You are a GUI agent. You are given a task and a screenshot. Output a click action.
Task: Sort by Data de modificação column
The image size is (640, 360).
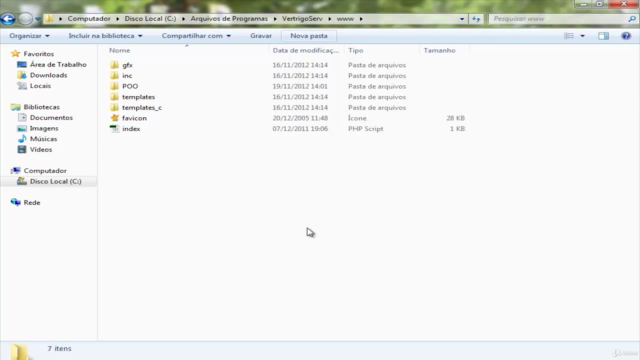pyautogui.click(x=305, y=50)
